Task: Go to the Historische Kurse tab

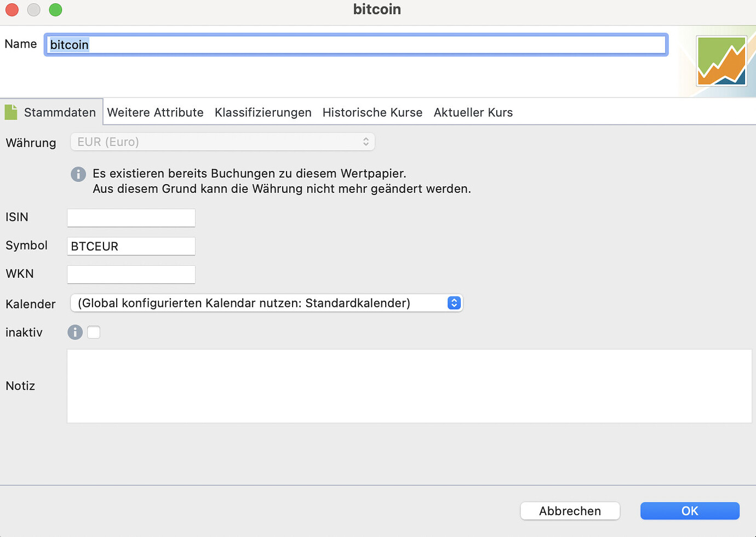Action: [x=373, y=112]
